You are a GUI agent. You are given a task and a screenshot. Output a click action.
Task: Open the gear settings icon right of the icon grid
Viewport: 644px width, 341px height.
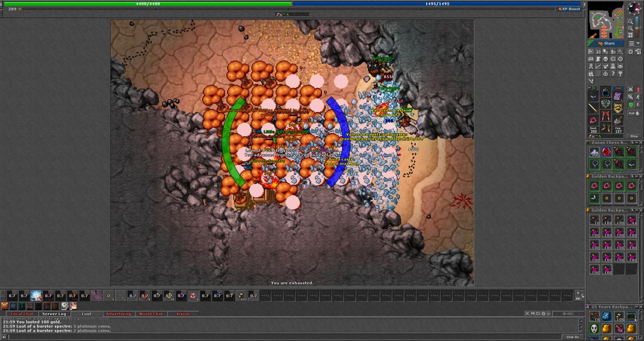click(630, 51)
